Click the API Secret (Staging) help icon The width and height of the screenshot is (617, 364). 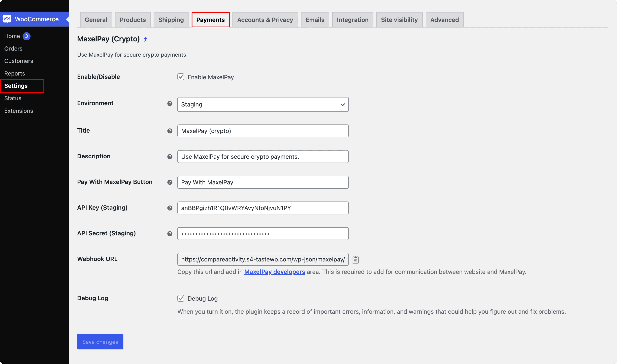170,234
